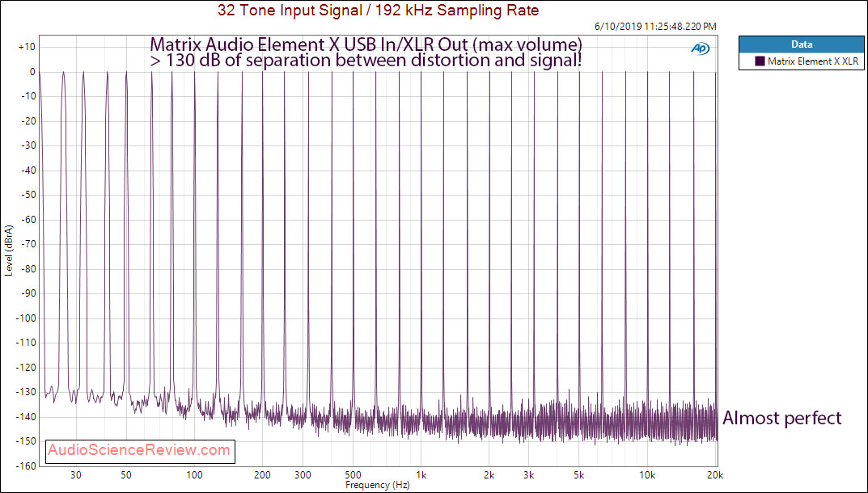Click the AudioScienceReview.com label box
868x493 pixels.
(139, 451)
